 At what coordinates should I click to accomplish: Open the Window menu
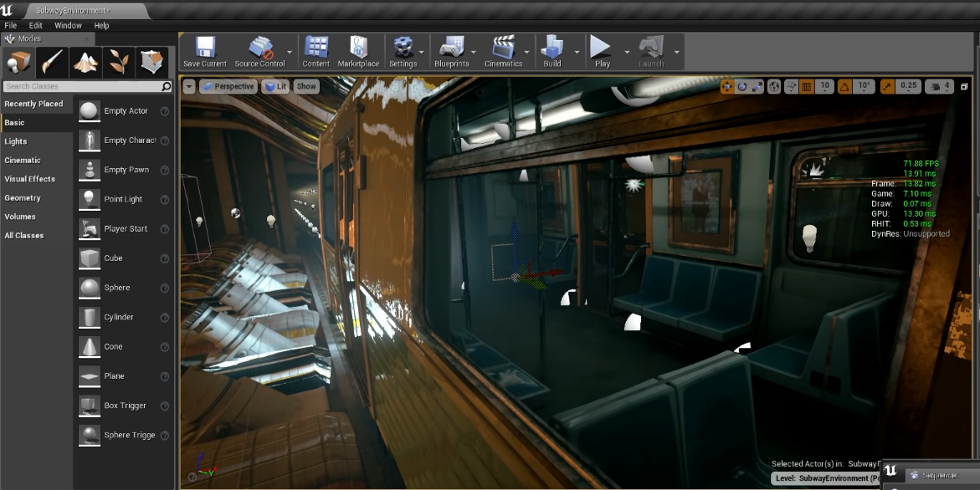68,26
